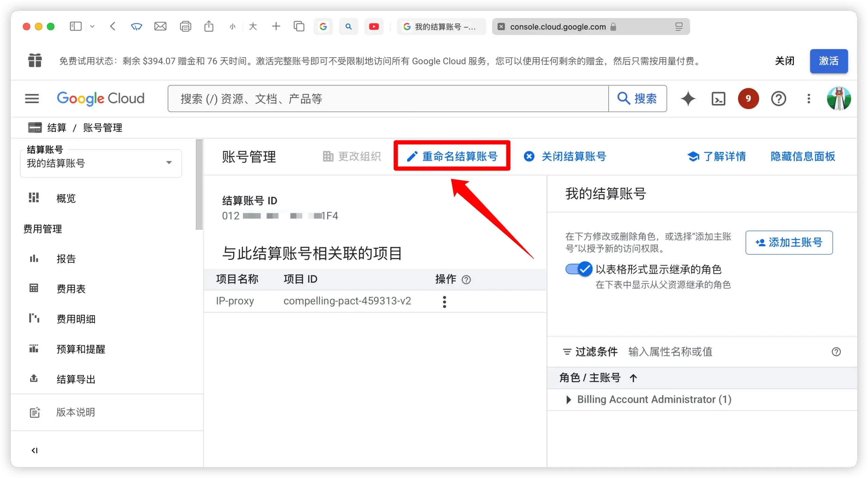Click 激活 activate button in banner
The image size is (868, 478).
829,61
